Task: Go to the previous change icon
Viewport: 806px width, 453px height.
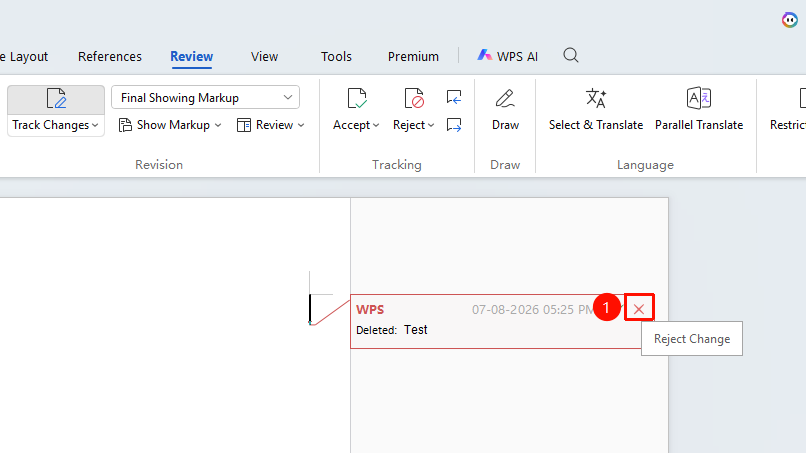Action: click(x=454, y=97)
